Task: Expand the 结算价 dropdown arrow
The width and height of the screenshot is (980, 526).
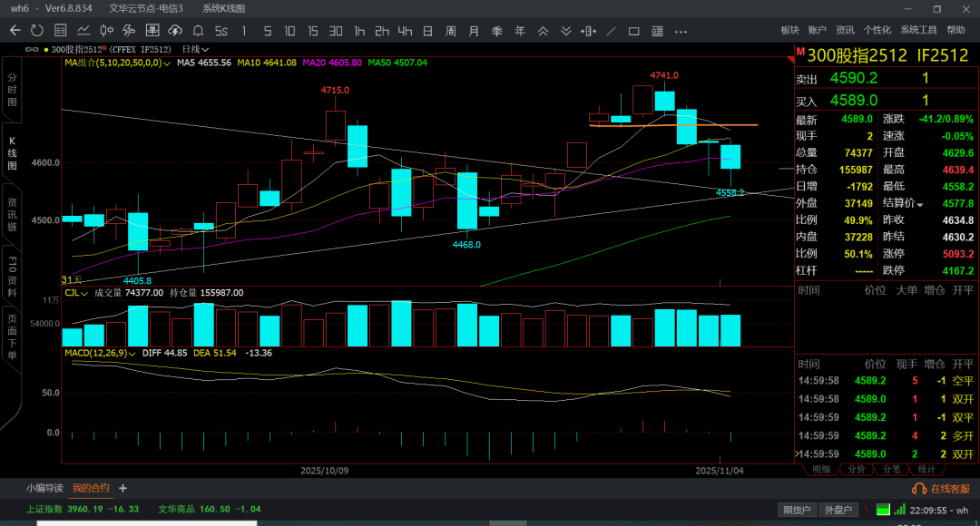Action: (x=919, y=204)
